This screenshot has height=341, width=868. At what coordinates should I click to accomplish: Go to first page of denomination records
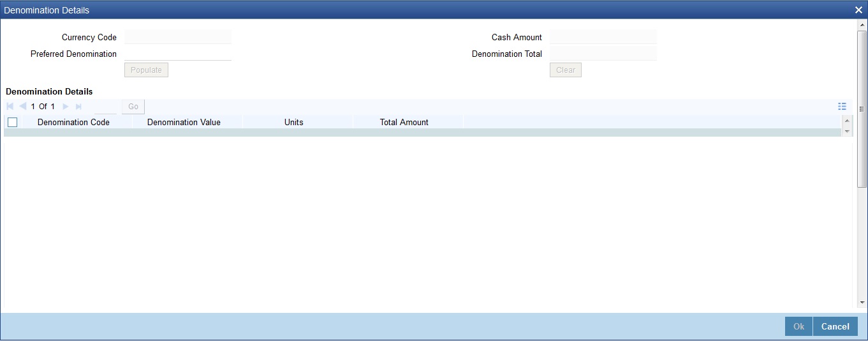10,107
